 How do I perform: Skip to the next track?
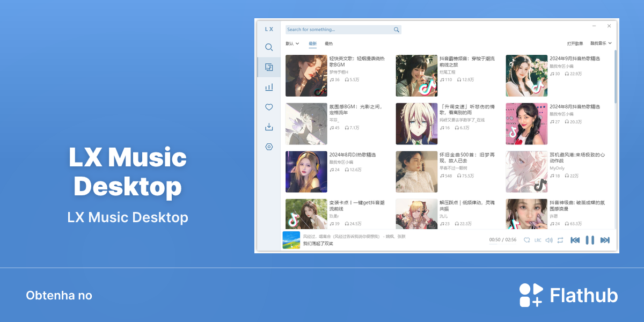point(605,240)
